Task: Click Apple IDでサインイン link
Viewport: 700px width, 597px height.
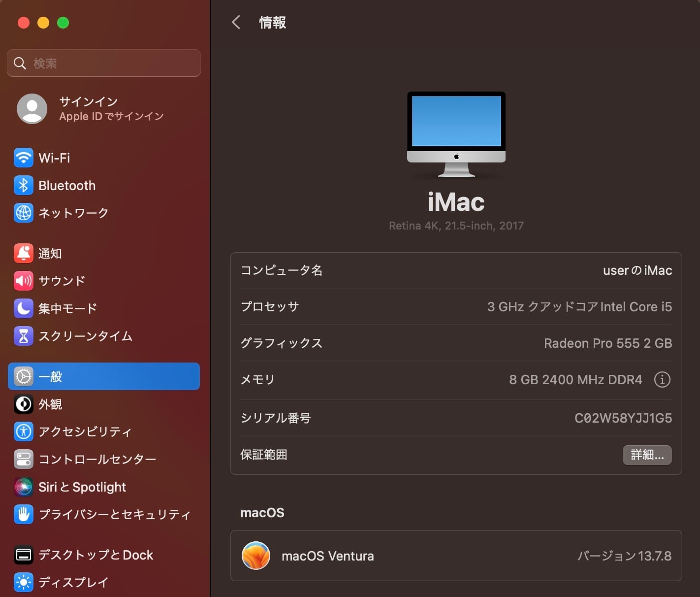Action: coord(111,116)
